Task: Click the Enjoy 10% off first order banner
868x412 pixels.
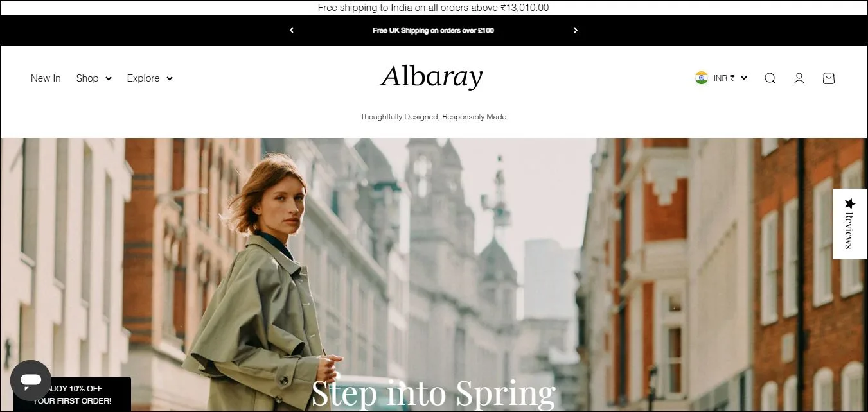Action: click(x=72, y=394)
